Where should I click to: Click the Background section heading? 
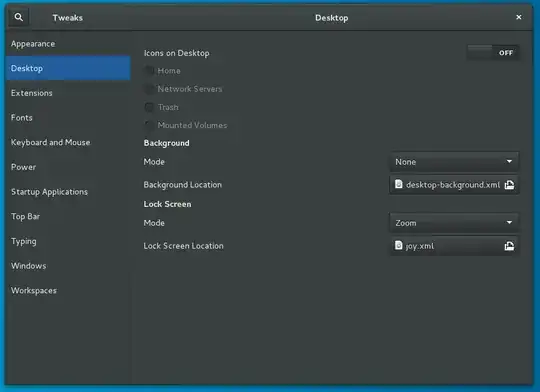click(x=166, y=143)
